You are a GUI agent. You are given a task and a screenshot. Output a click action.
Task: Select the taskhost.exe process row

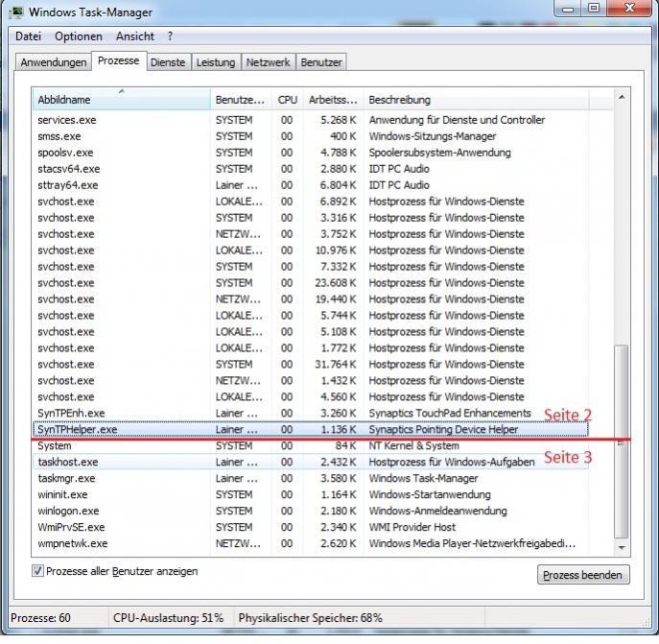(x=310, y=462)
